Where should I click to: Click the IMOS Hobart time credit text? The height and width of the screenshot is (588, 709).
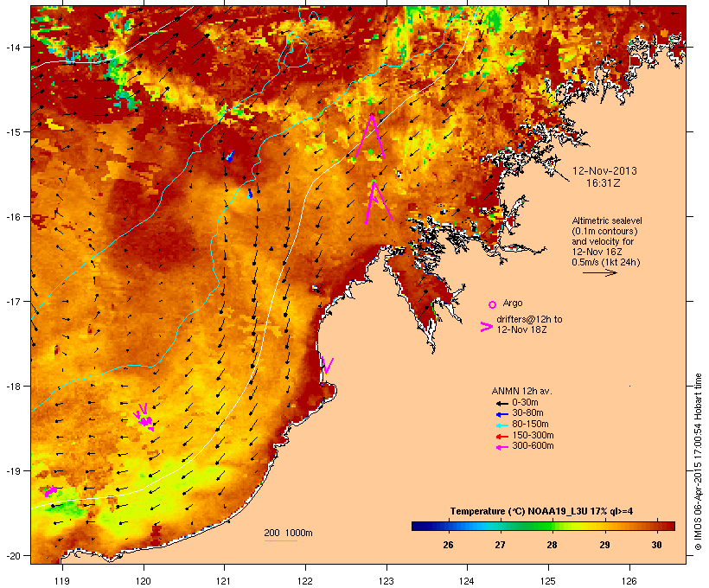pos(698,462)
